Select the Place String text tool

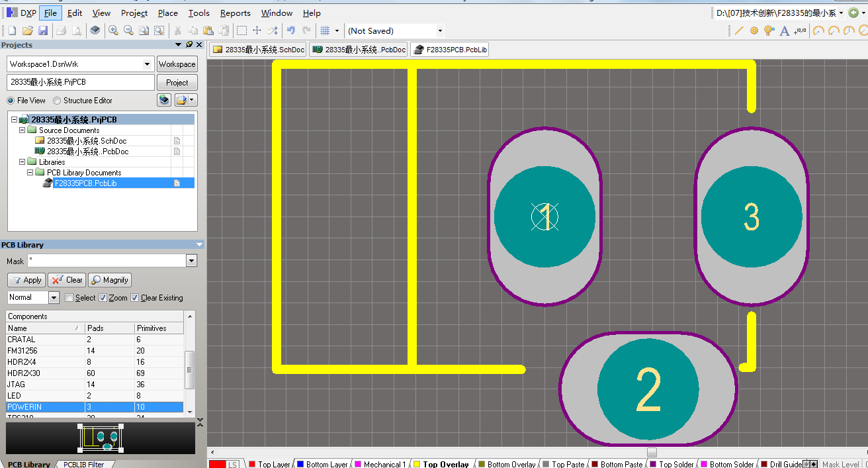click(785, 30)
